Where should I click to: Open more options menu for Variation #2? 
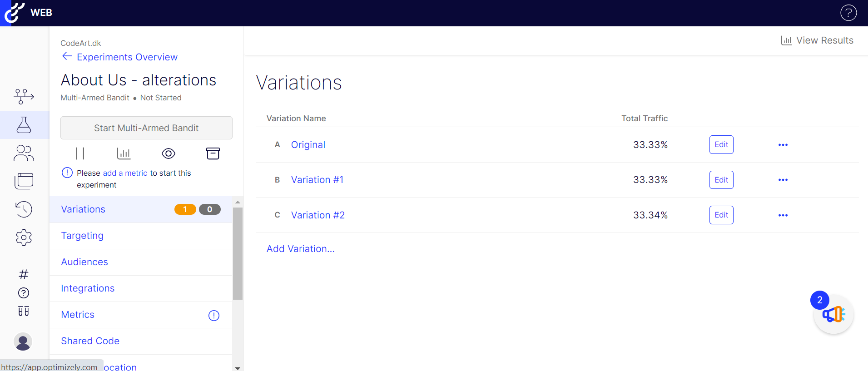coord(783,215)
